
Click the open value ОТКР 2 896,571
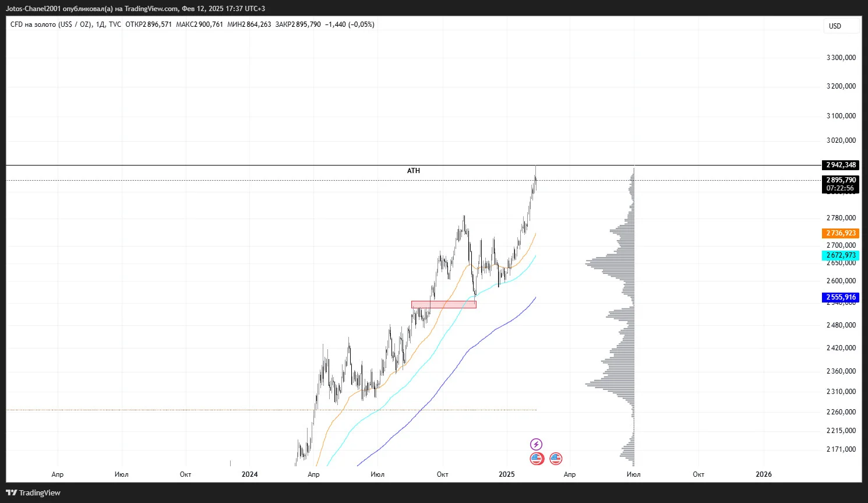point(149,24)
